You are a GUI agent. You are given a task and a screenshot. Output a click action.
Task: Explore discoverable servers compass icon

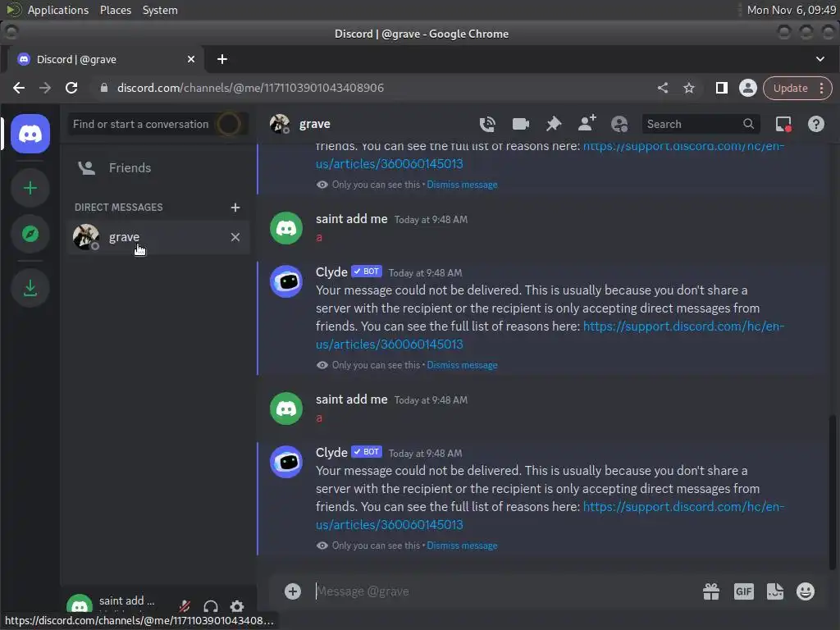pos(30,234)
